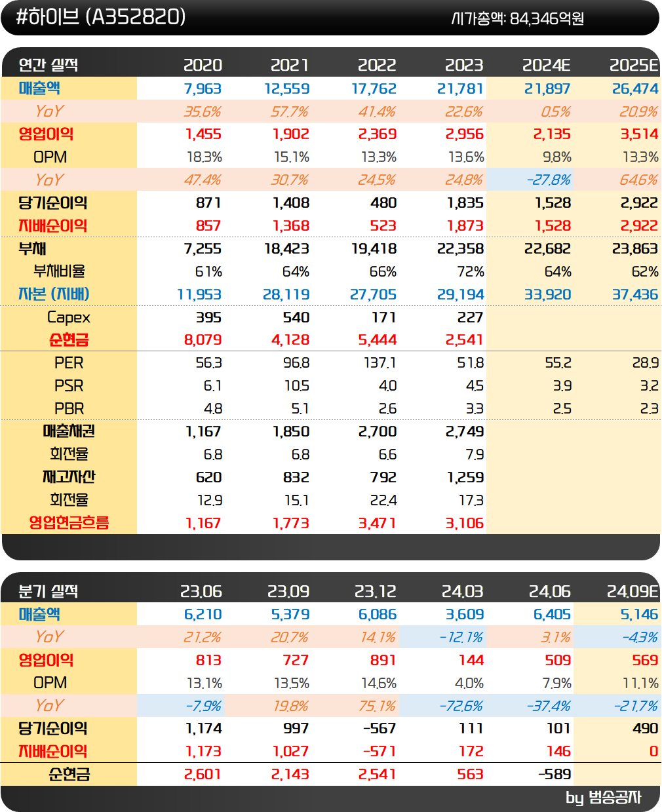Select the PBR value 5.1
662x812 pixels.
[300, 408]
